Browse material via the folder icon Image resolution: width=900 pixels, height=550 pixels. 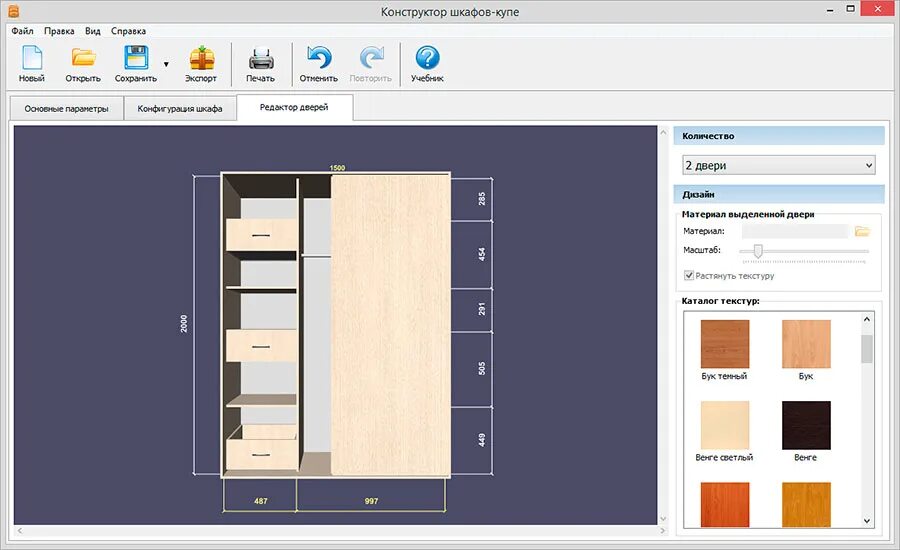pyautogui.click(x=862, y=231)
